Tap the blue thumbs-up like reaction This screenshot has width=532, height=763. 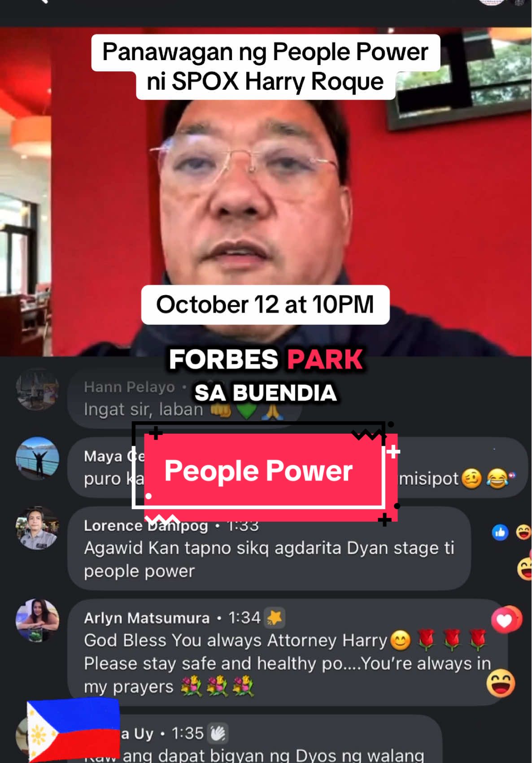click(x=500, y=532)
